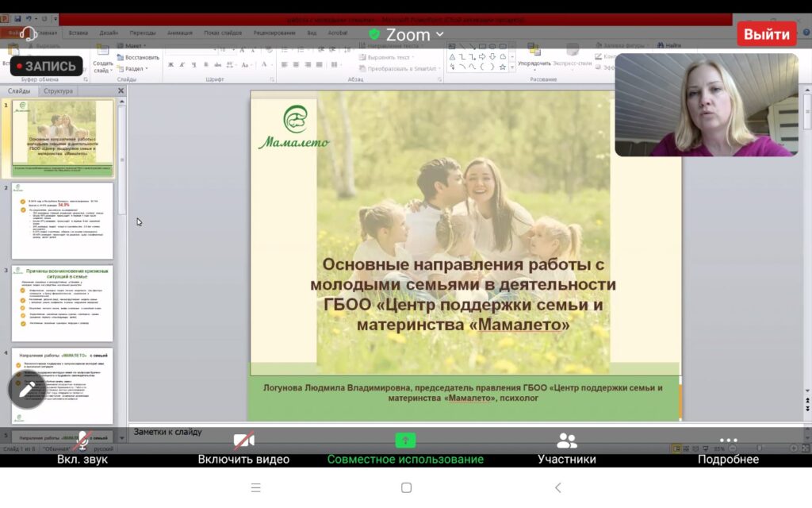Open the Zoom meeting info dropdown
This screenshot has height=508, width=812.
pos(407,35)
